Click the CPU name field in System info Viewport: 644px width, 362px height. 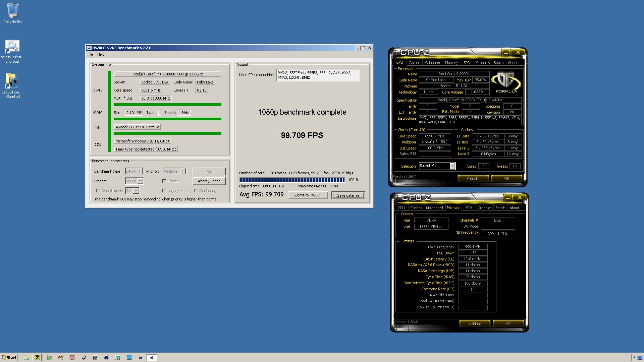coord(167,74)
